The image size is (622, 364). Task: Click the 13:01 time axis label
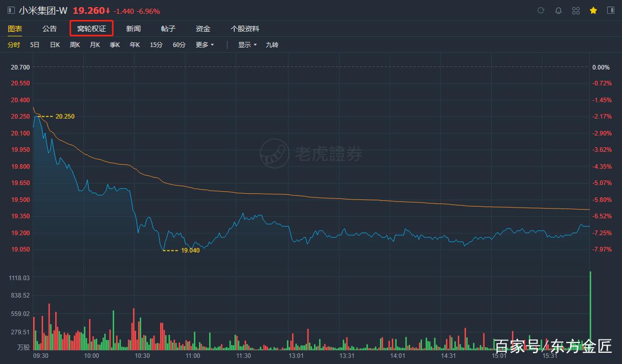[296, 356]
